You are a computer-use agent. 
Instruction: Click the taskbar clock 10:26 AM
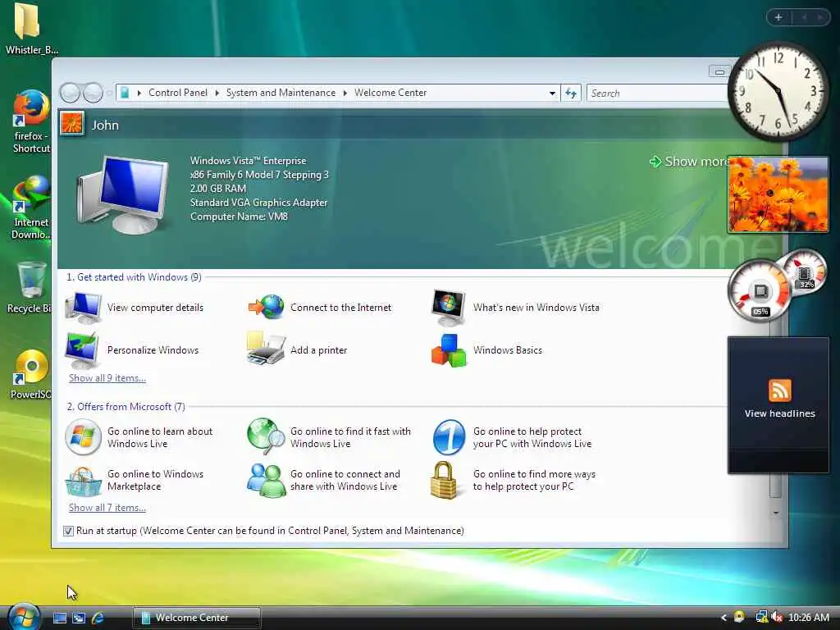[808, 618]
